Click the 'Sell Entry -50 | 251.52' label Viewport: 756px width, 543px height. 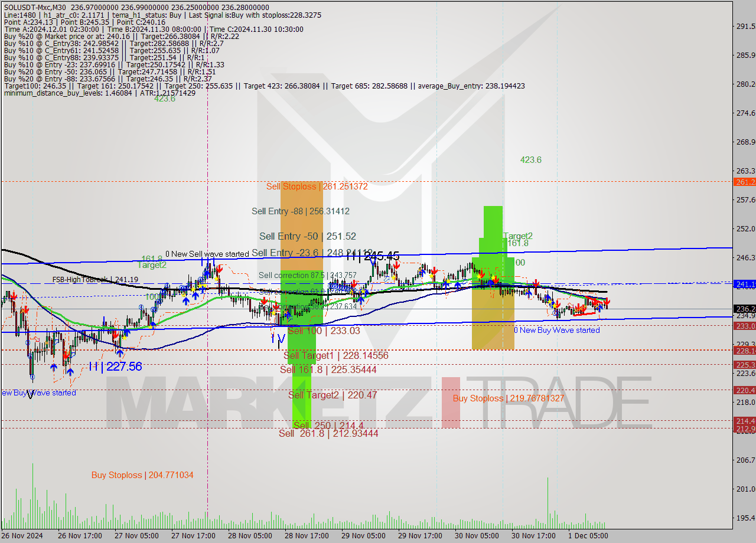point(308,236)
